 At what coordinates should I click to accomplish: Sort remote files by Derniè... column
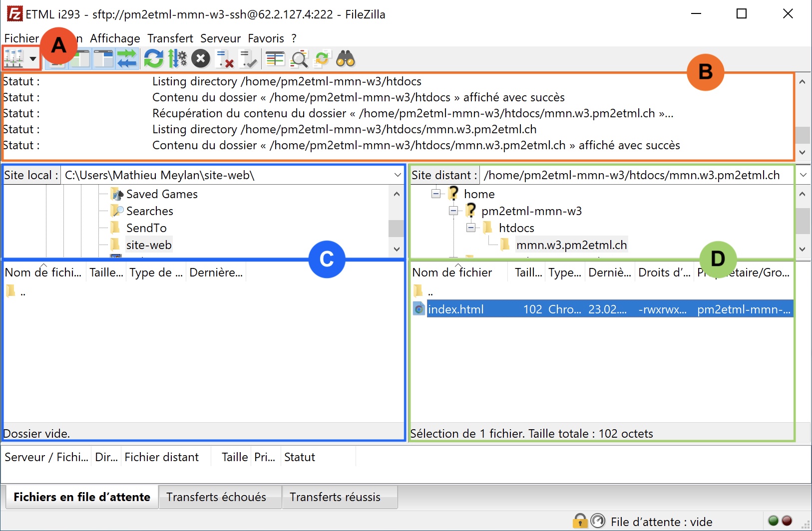coord(610,272)
